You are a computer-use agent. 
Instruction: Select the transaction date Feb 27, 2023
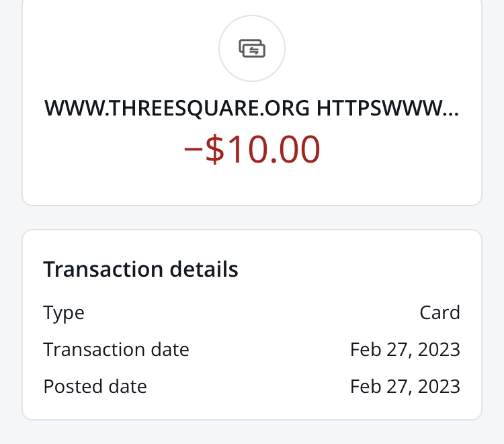(405, 349)
